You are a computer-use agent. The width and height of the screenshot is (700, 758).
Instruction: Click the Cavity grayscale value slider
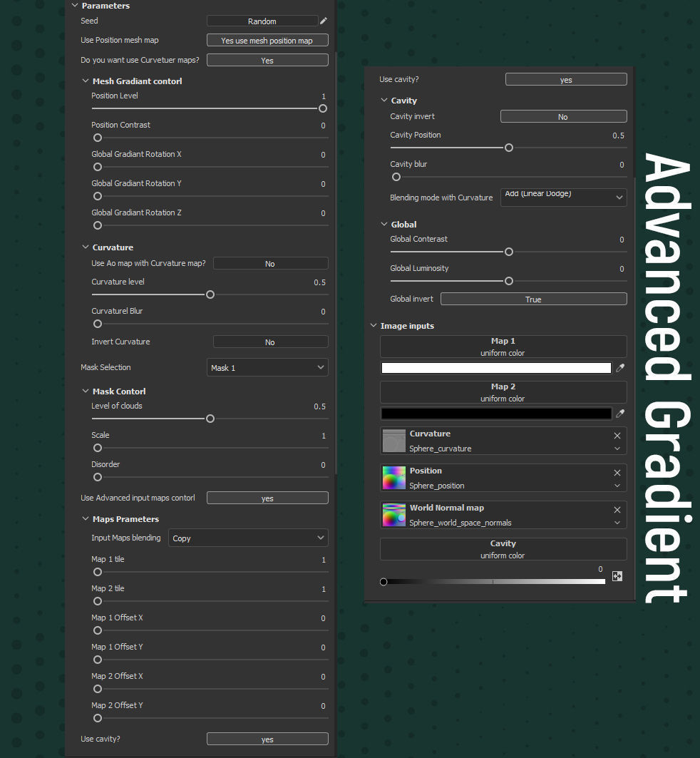pos(493,582)
